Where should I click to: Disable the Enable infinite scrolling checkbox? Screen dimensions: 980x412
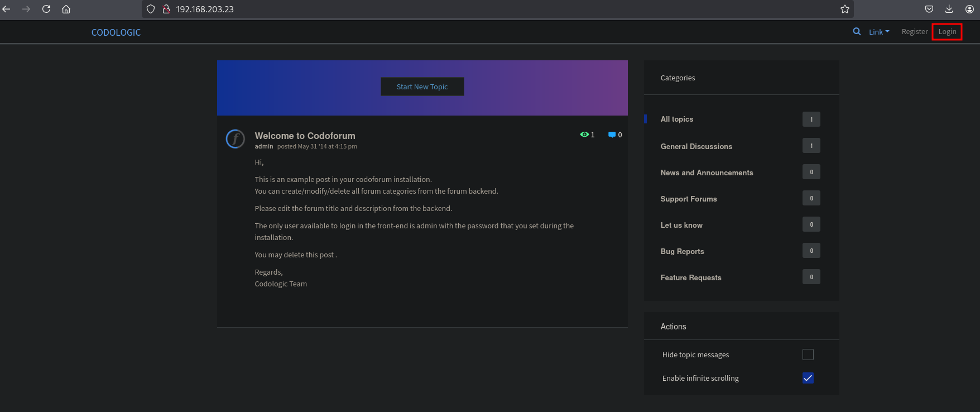point(808,378)
